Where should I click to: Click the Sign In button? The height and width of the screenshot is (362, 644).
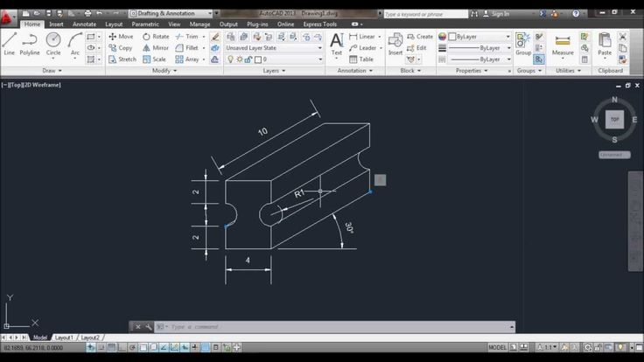(496, 13)
